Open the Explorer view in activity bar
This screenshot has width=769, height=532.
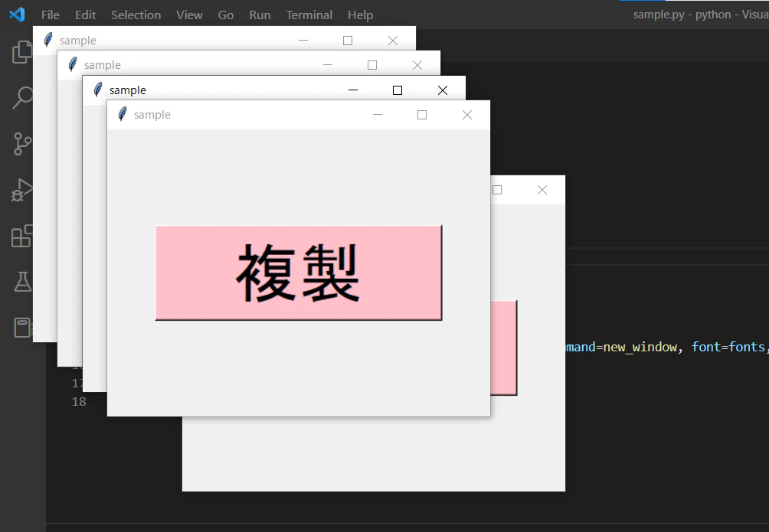point(21,52)
